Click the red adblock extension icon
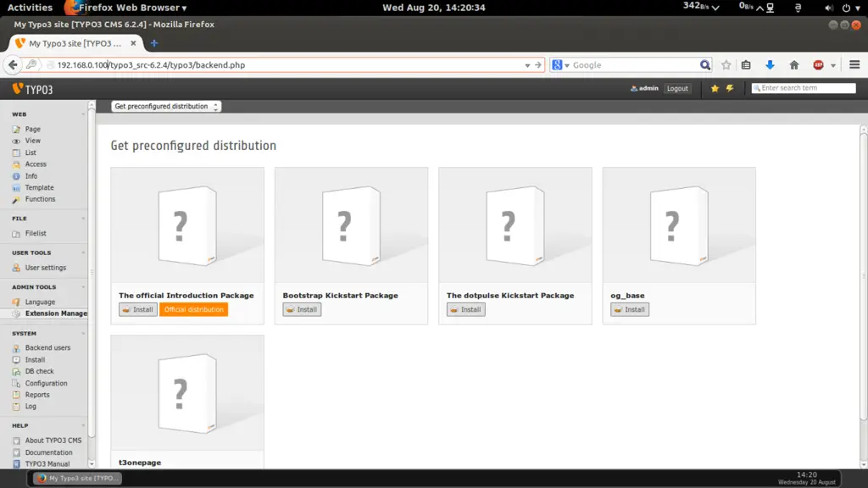Screen dimensions: 868x488 818,65
